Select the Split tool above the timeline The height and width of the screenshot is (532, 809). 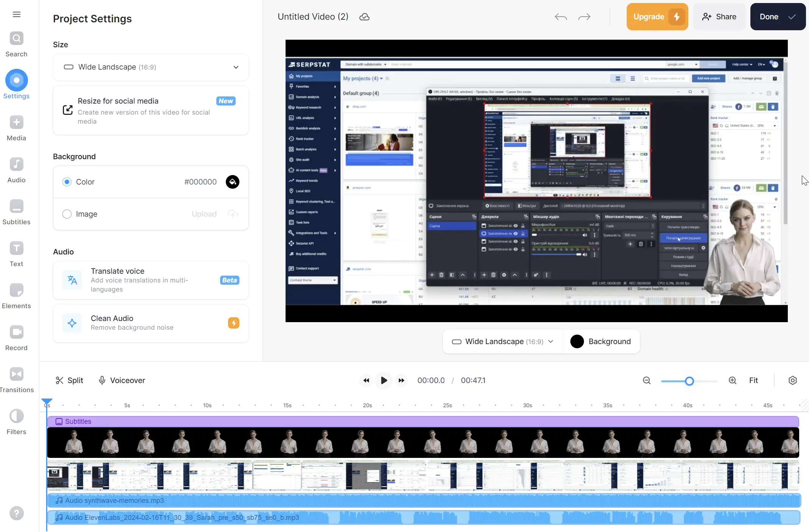69,380
